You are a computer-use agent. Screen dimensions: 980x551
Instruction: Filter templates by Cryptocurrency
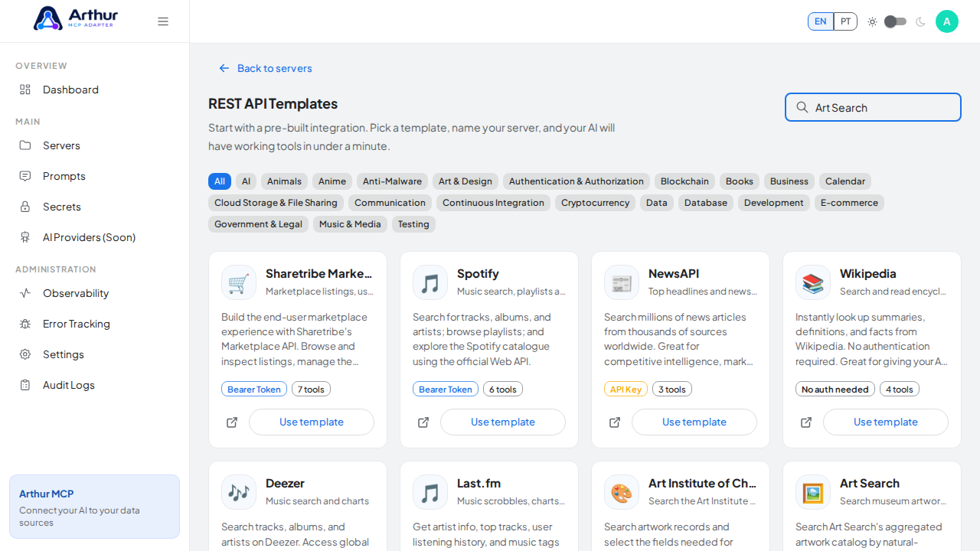(595, 203)
